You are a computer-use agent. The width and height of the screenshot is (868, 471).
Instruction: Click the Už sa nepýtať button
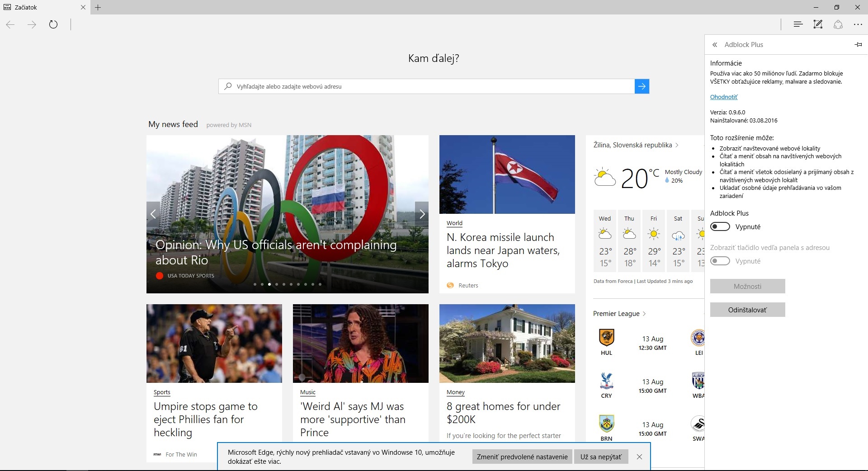coord(601,457)
